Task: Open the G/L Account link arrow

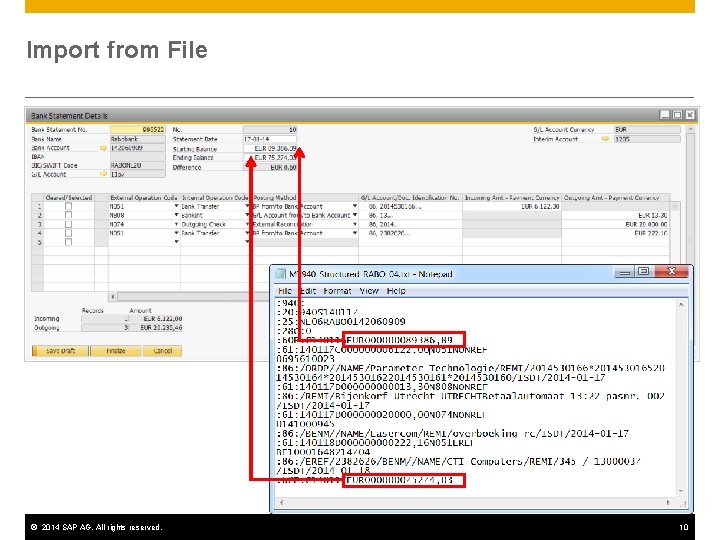Action: point(103,174)
